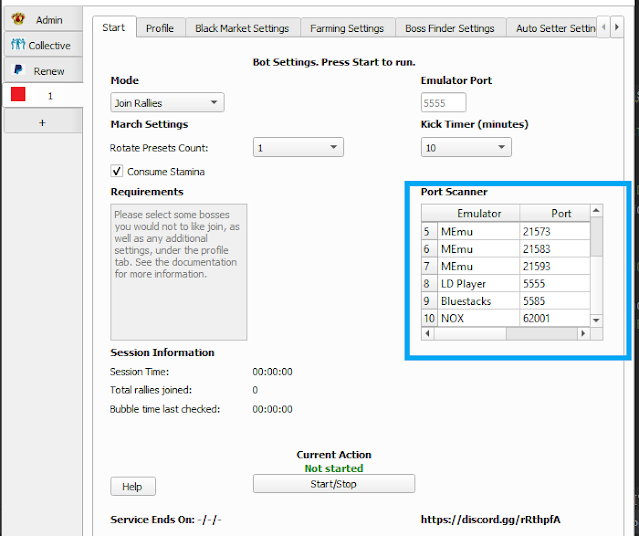Open the Collective sidebar entry
Screen dimensions: 639x536
tap(43, 45)
